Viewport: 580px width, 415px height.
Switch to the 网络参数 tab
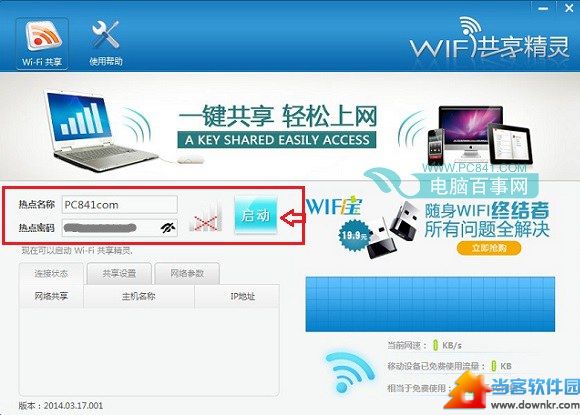187,274
